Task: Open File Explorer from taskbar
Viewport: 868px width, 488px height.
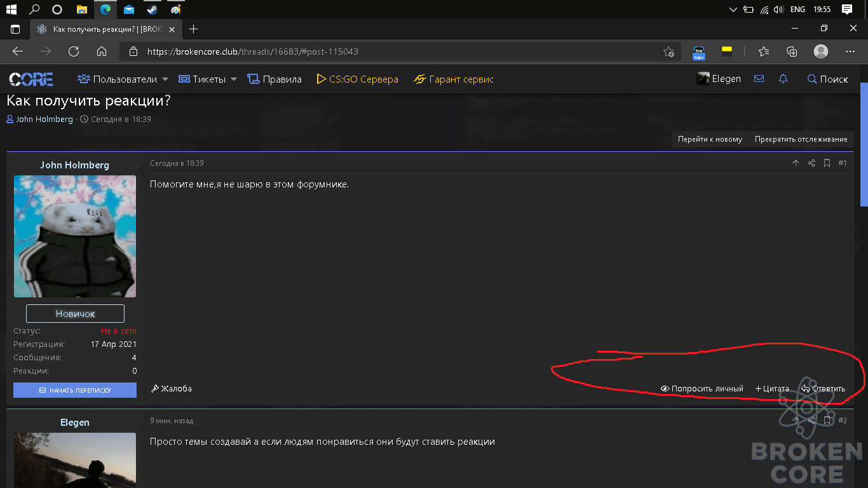Action: [x=81, y=10]
